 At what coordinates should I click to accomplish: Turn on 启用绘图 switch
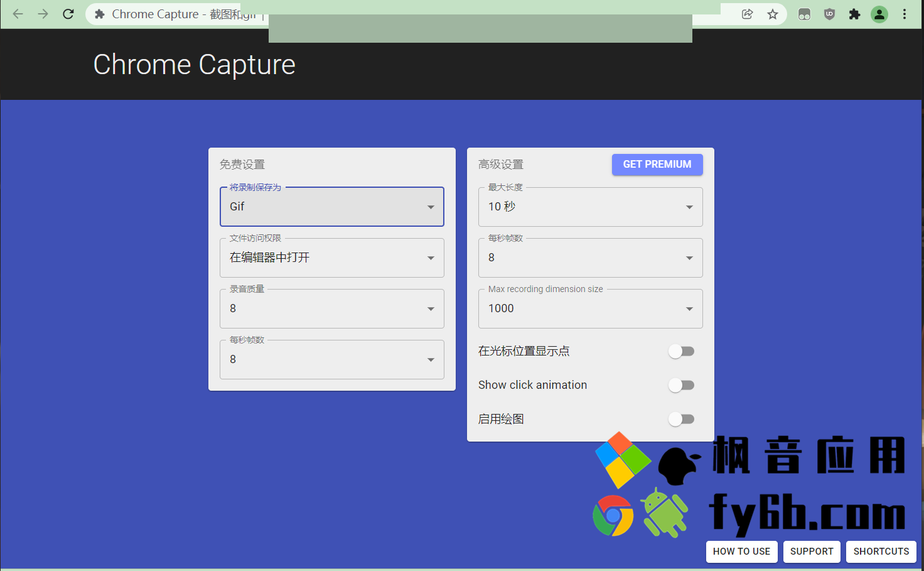pos(681,419)
